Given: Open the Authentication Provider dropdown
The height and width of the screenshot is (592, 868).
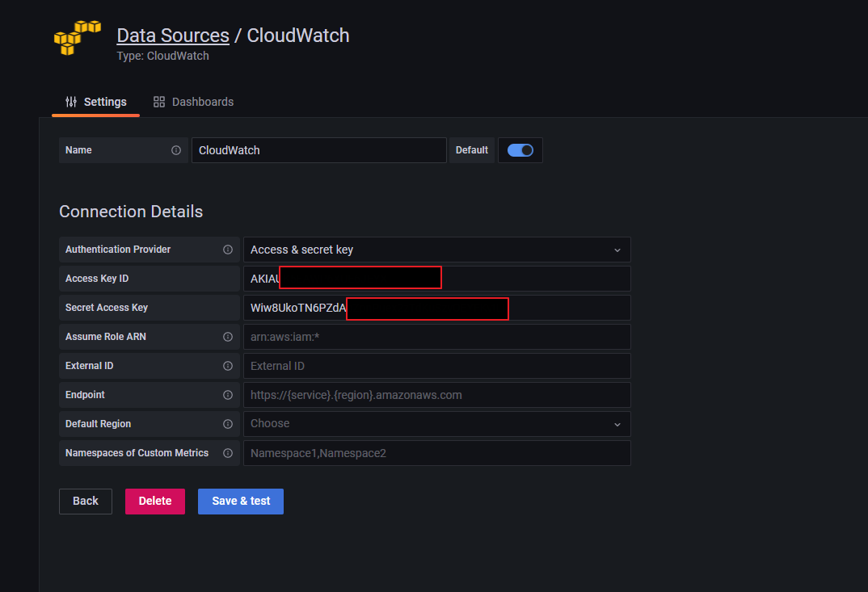Looking at the screenshot, I should point(436,250).
